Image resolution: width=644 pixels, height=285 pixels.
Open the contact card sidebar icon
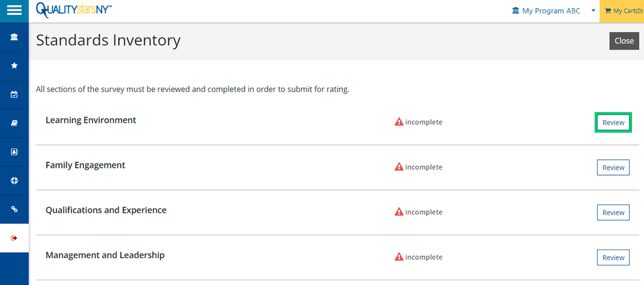(x=14, y=152)
